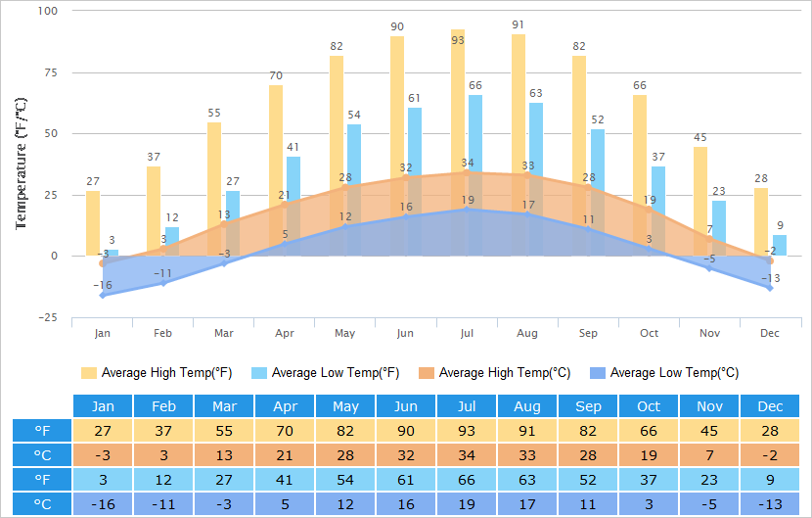812x518 pixels.
Task: Toggle Average Low Temp(°F) legend series
Action: (x=336, y=373)
